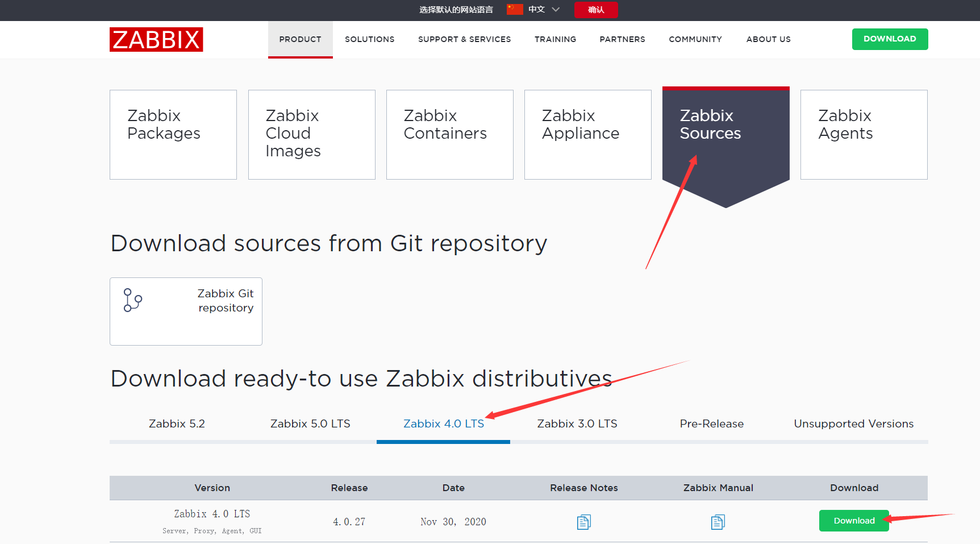Open the TRAINING menu
This screenshot has width=980, height=544.
[x=555, y=39]
